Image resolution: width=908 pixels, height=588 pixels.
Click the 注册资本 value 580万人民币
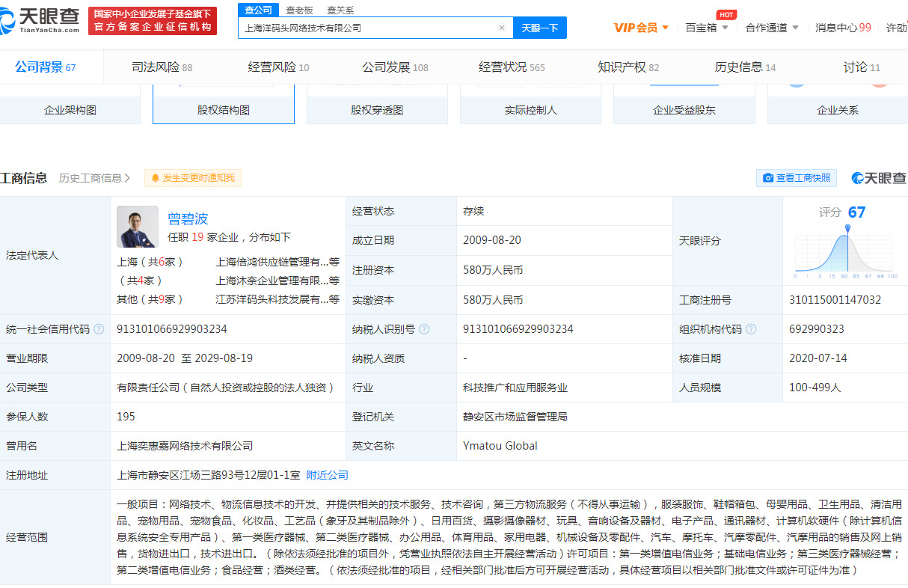(x=493, y=270)
